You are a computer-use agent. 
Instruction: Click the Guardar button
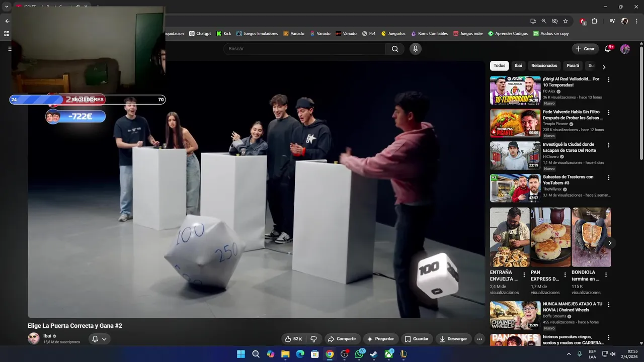tap(417, 339)
